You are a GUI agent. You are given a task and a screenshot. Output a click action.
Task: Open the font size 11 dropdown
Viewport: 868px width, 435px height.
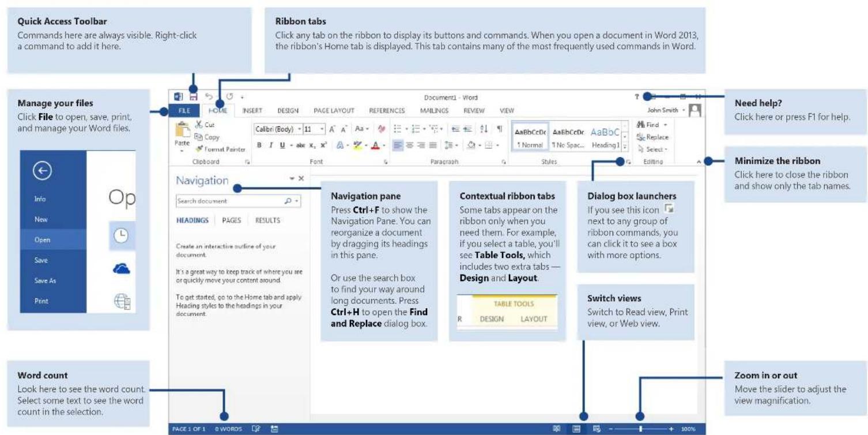[322, 129]
